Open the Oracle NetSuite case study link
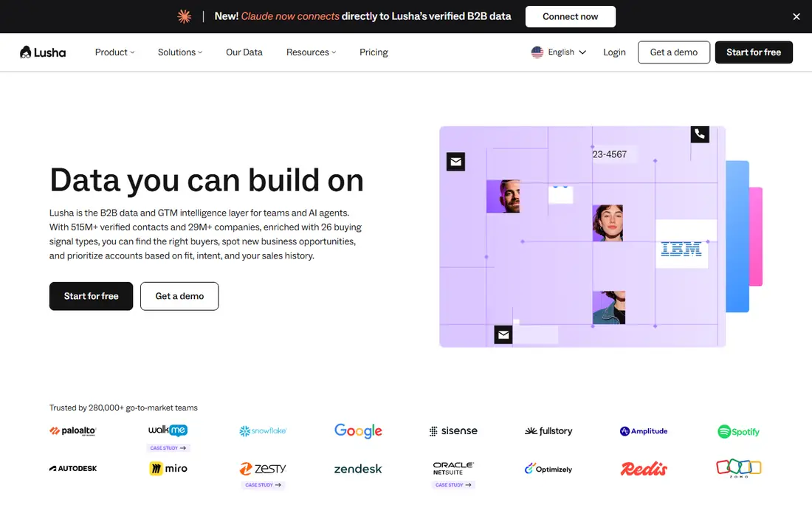 point(453,485)
